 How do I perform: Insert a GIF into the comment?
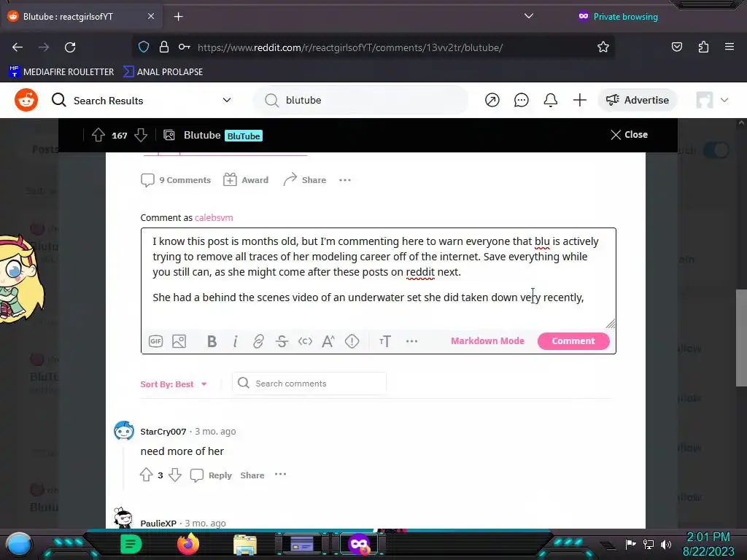[x=156, y=341]
